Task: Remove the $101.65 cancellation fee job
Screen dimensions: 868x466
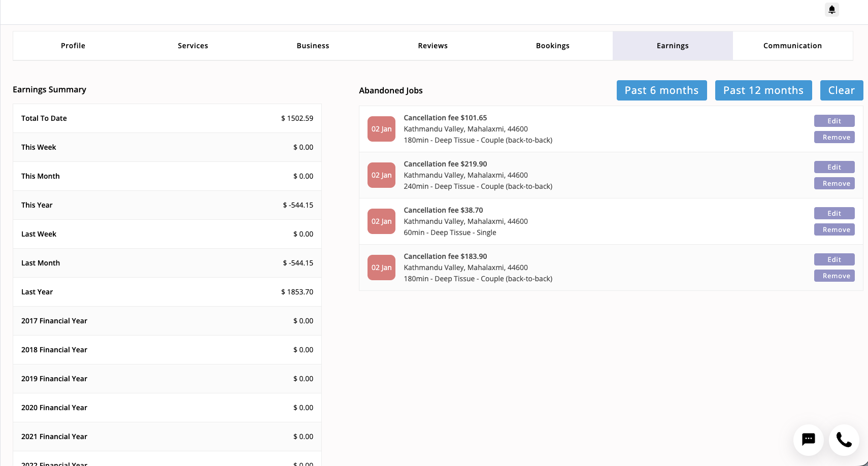Action: click(834, 137)
